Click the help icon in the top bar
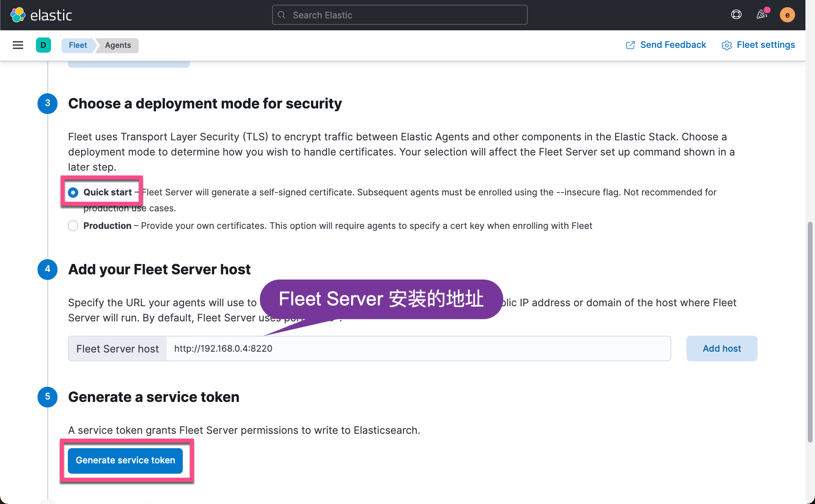This screenshot has width=815, height=504. point(736,14)
